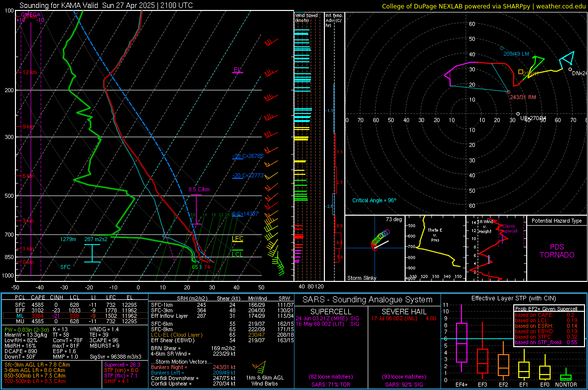Click the LCL-EL (Cloud Layer) row
The height and width of the screenshot is (390, 588).
point(222,335)
